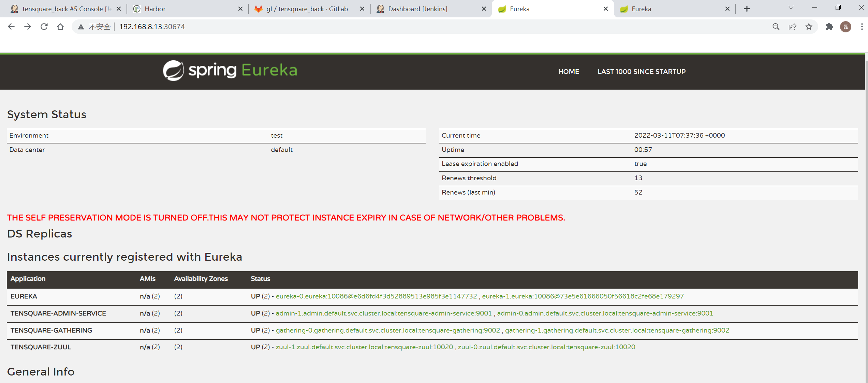Click the Application column header
The image size is (868, 383).
pyautogui.click(x=28, y=278)
